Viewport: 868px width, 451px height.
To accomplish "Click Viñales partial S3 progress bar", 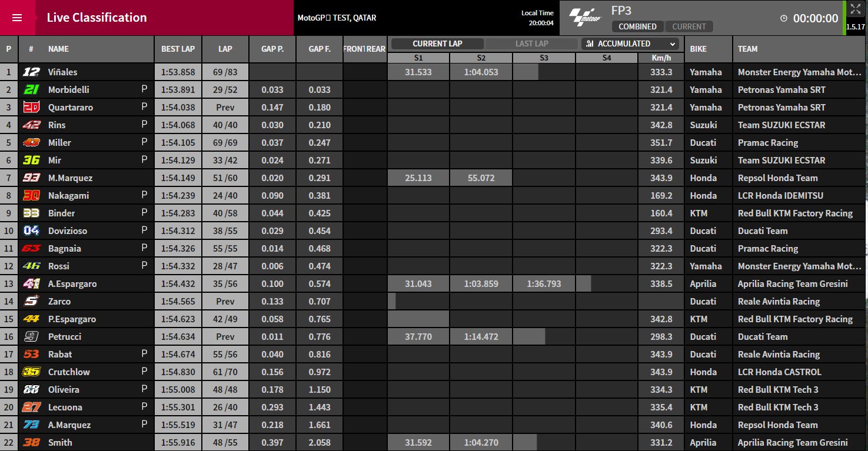I will point(526,72).
